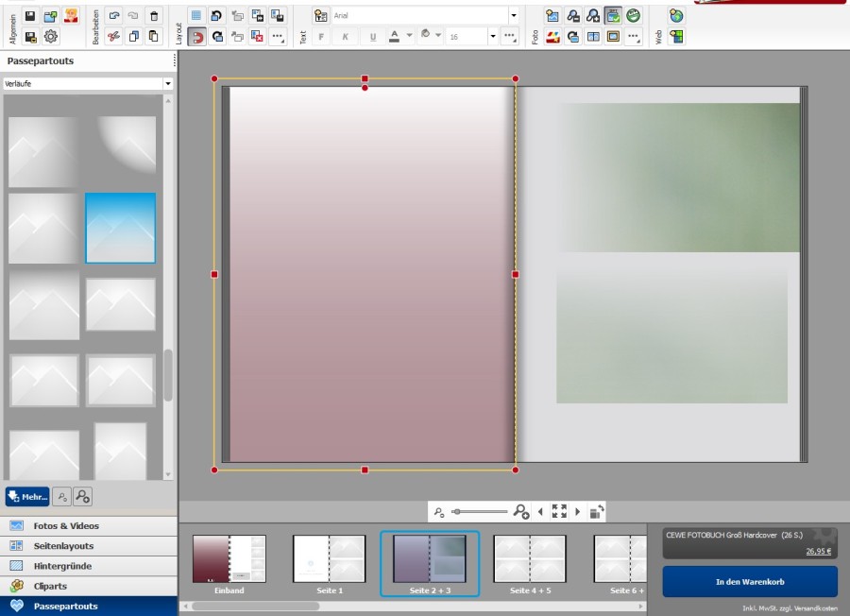Click the In den Warenkorb button
Viewport: 850px width, 616px height.
(750, 582)
